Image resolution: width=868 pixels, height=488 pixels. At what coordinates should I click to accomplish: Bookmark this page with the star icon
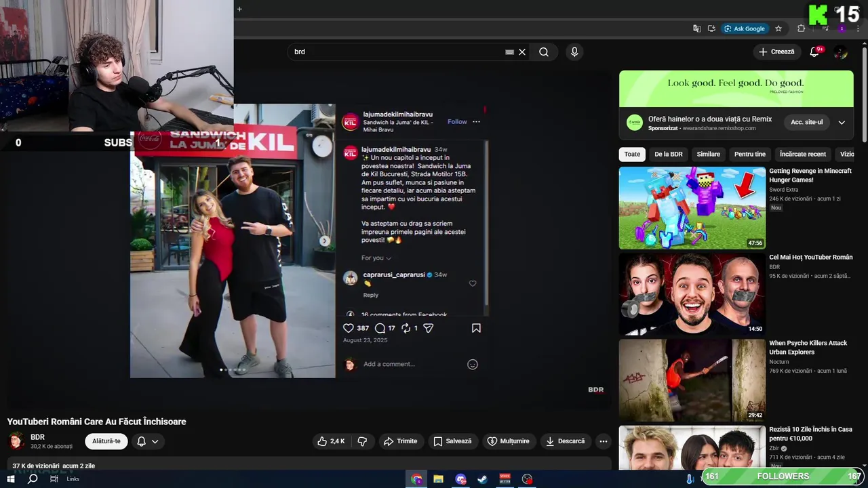(778, 28)
